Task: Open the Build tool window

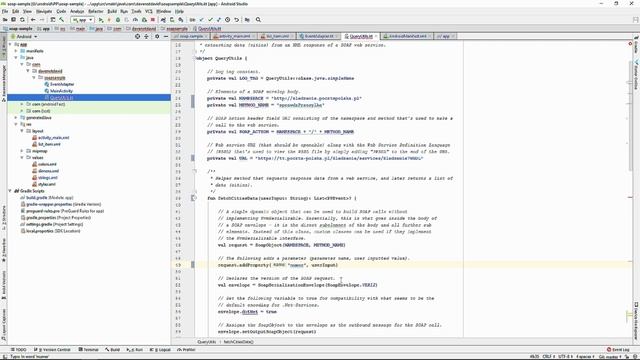Action: point(112,350)
